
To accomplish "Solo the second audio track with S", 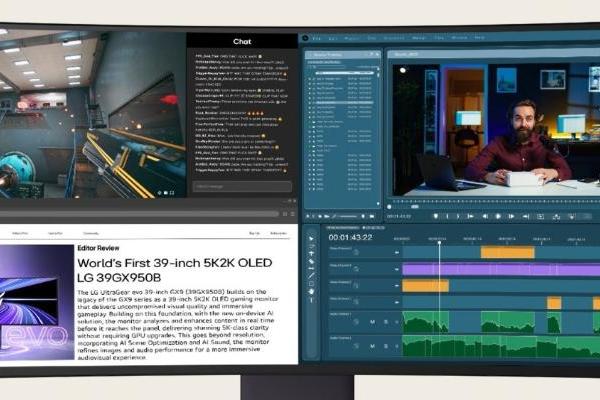I will click(386, 346).
